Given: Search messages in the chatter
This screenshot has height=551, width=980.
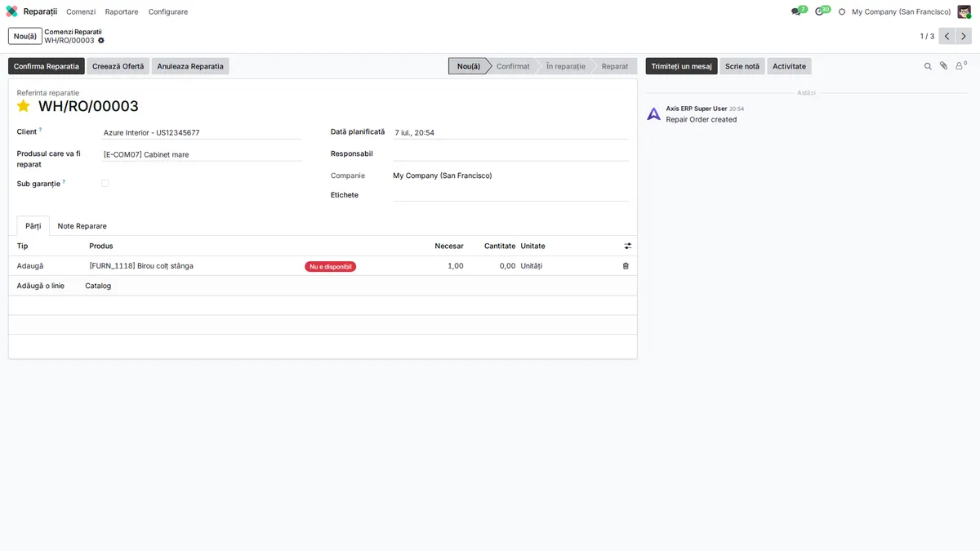Looking at the screenshot, I should pos(928,66).
